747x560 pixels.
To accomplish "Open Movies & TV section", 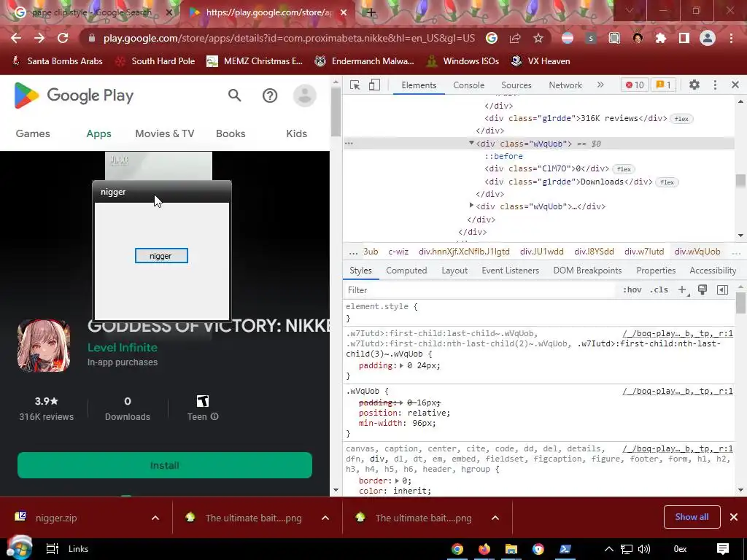I will click(x=165, y=134).
